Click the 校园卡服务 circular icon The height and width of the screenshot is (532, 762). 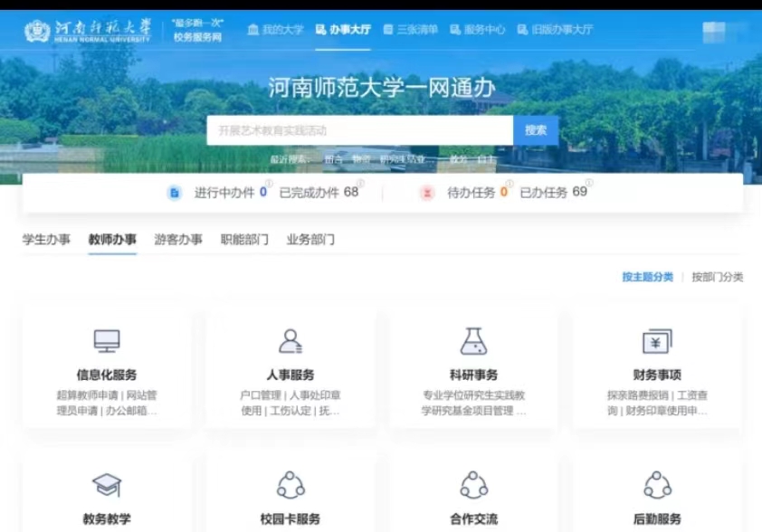coord(291,485)
